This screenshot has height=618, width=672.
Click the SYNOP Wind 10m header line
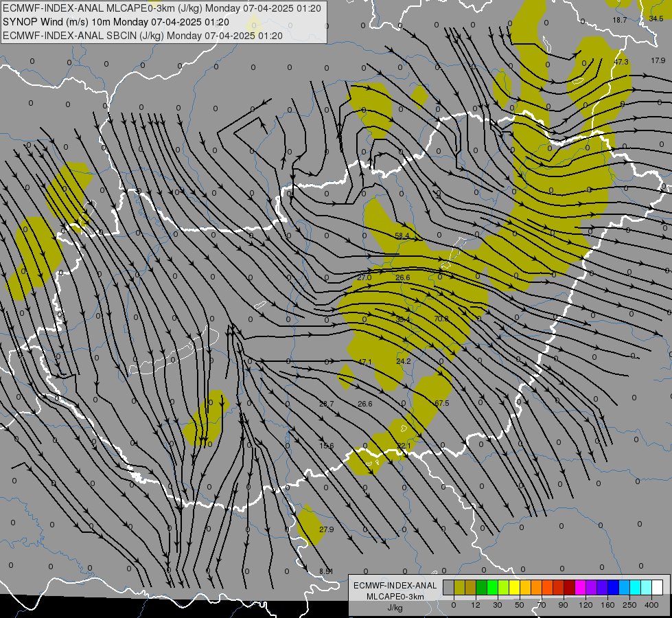(116, 22)
